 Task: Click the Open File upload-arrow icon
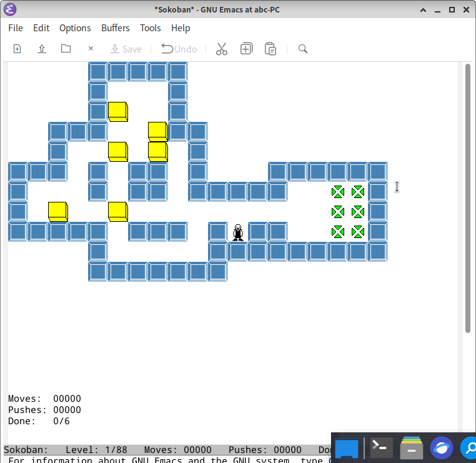click(42, 49)
